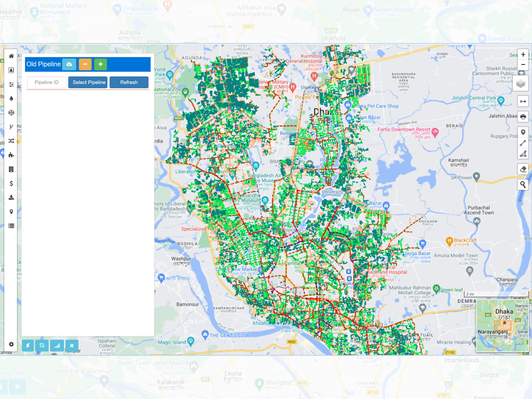
Task: Select the draw line tool
Action: [x=523, y=143]
